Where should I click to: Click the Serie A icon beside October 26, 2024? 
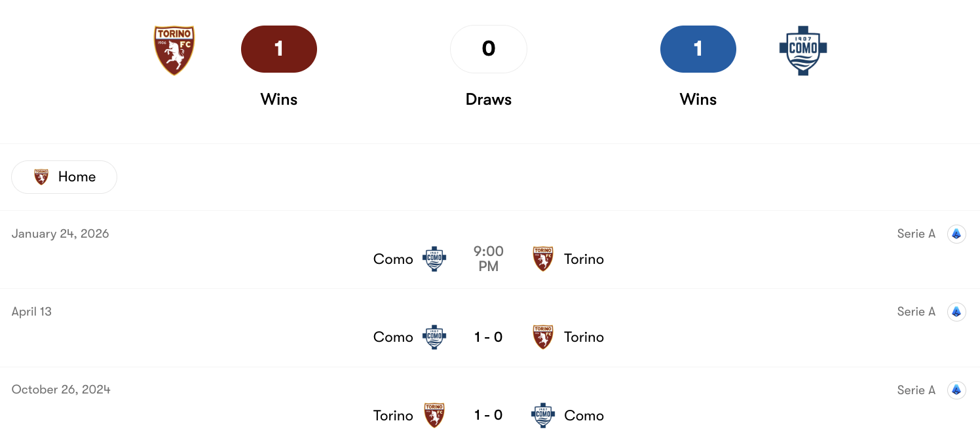(x=956, y=390)
